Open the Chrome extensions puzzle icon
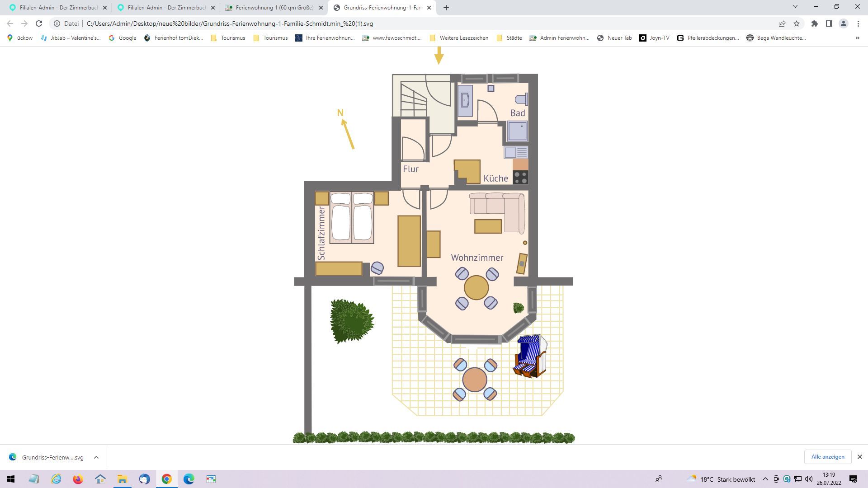 [x=814, y=23]
